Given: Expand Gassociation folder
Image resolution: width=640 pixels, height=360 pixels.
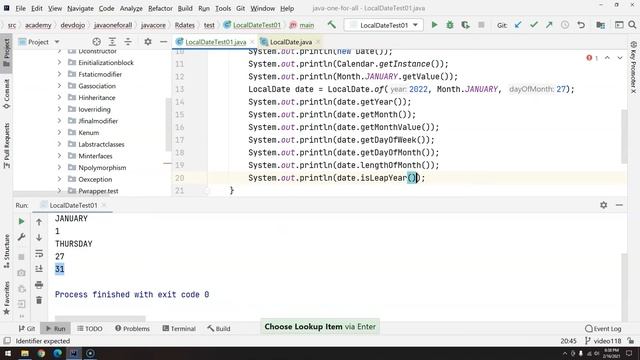Looking at the screenshot, I should tap(60, 86).
